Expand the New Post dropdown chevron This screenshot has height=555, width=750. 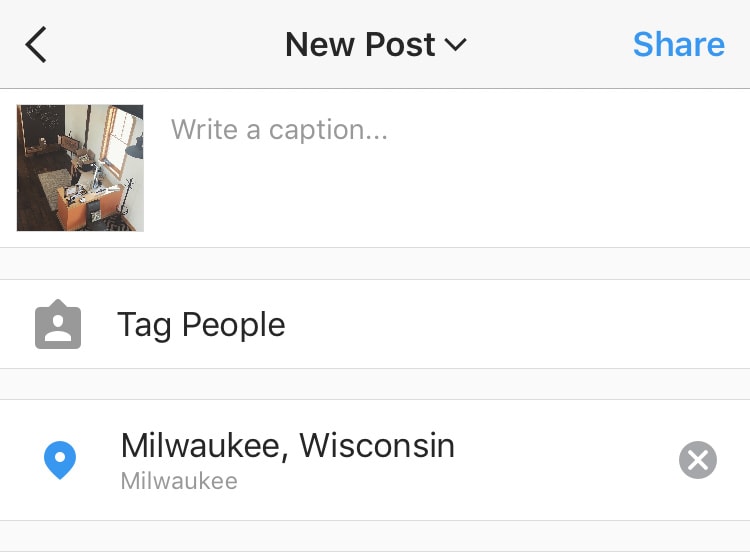click(x=456, y=45)
